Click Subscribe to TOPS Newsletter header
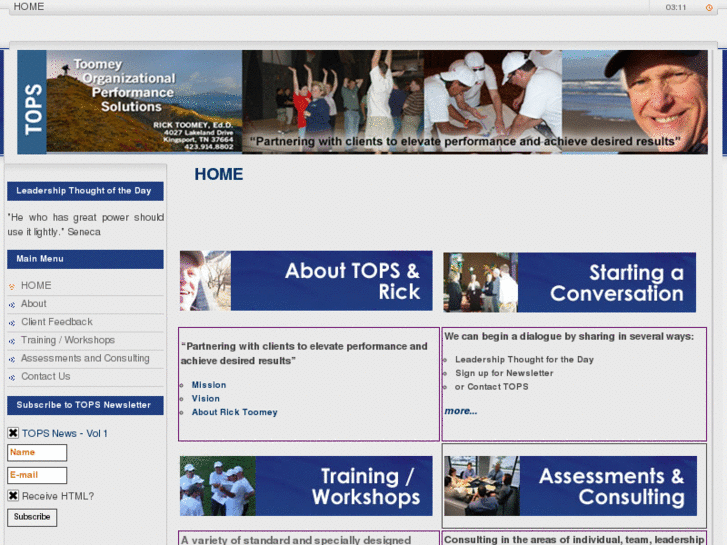Screen dimensions: 727x545 coord(85,405)
